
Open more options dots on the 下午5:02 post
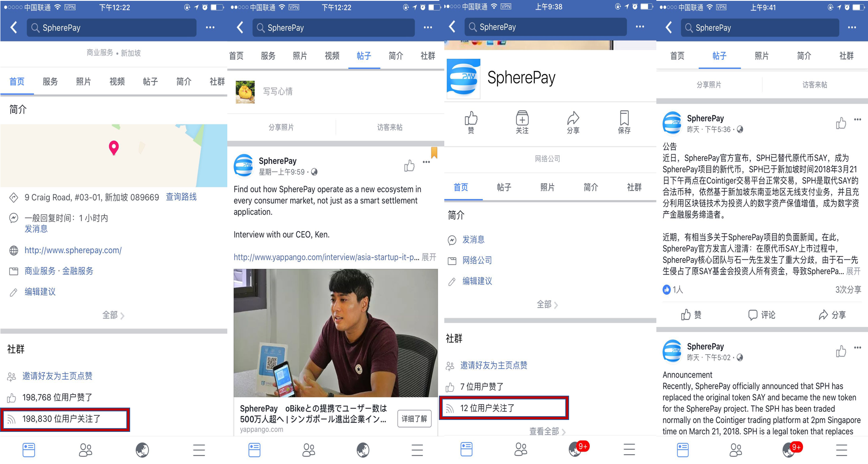pos(857,347)
